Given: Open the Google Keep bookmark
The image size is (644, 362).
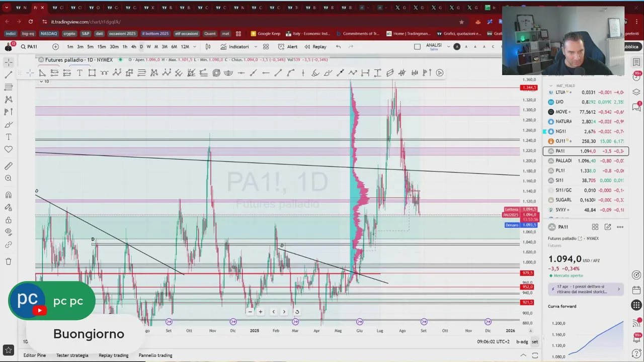Looking at the screenshot, I should coord(265,34).
